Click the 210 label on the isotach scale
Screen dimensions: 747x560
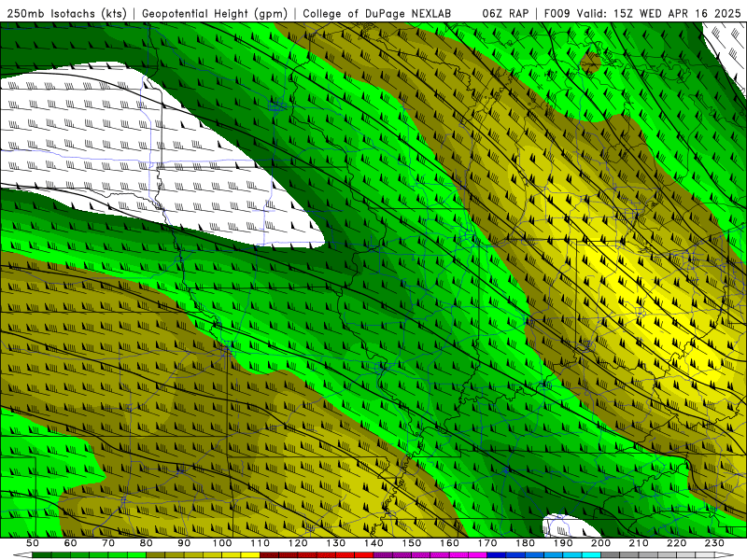(639, 543)
